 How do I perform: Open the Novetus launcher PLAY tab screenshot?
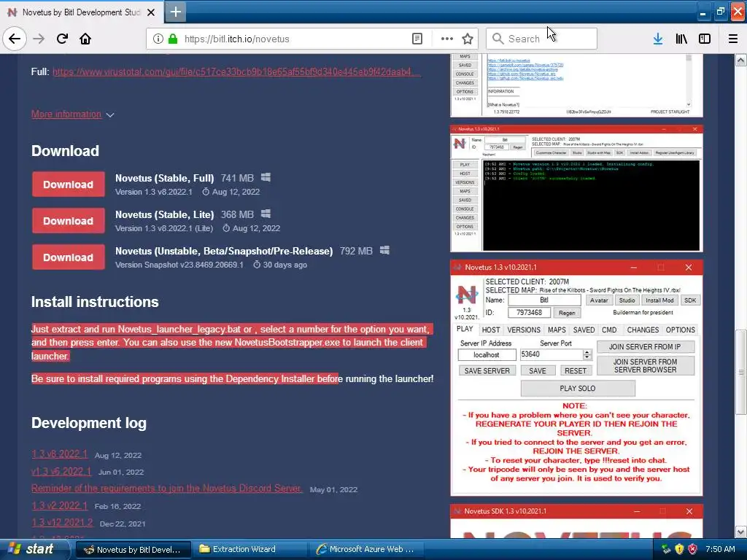(x=576, y=378)
